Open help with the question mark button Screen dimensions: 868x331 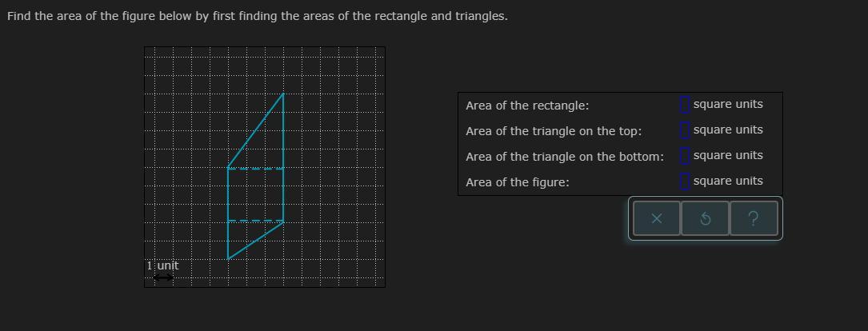(754, 219)
